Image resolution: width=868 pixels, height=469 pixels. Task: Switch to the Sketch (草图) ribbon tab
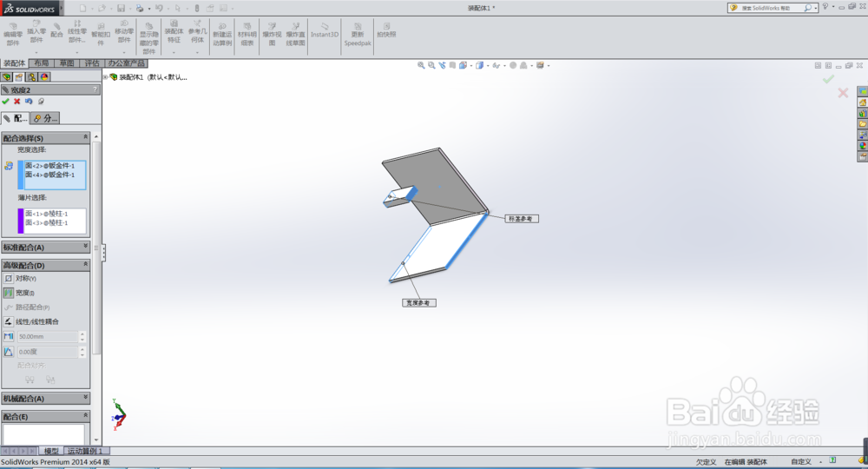click(67, 63)
